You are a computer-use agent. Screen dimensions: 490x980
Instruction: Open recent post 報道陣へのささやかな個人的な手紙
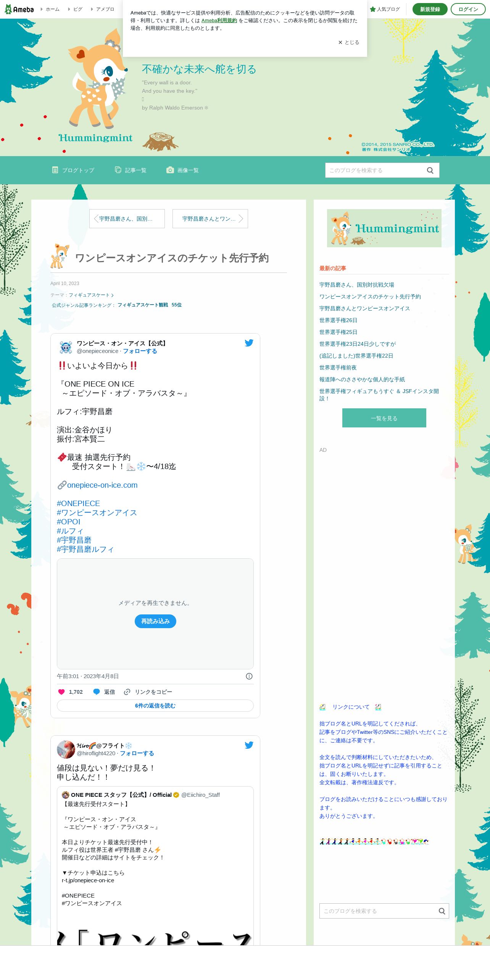[362, 379]
